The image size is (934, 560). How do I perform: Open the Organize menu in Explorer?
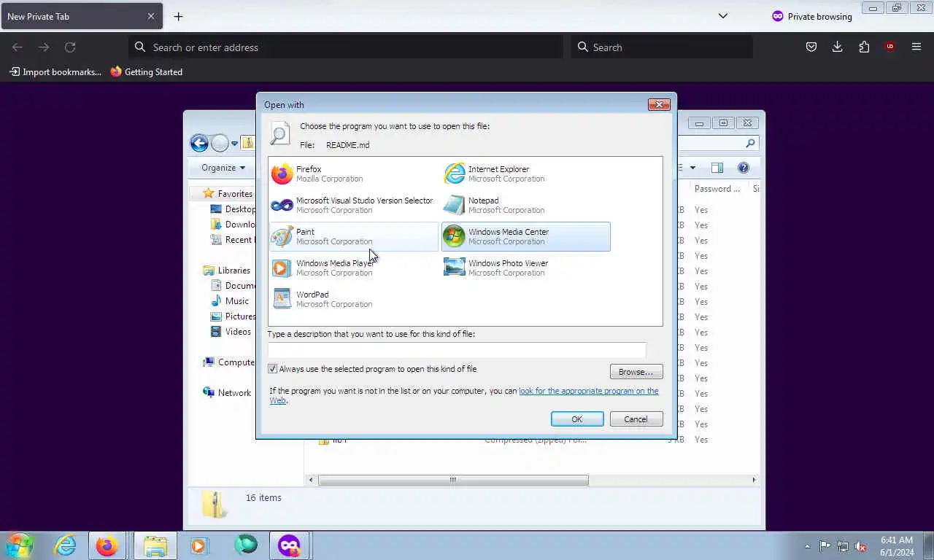(223, 168)
